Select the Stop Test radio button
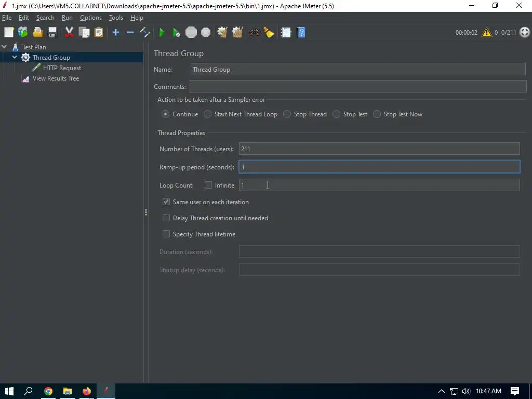 (x=336, y=114)
